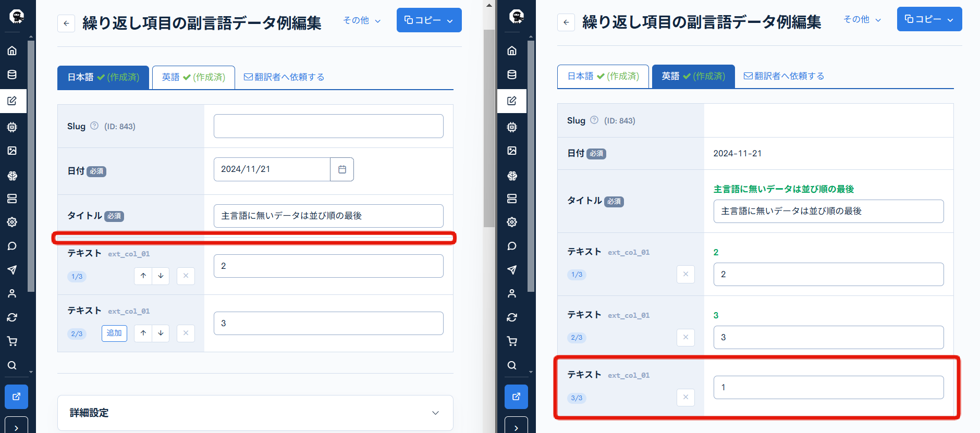This screenshot has width=980, height=433.
Task: Open the search icon in the left window sidebar
Action: (12, 365)
